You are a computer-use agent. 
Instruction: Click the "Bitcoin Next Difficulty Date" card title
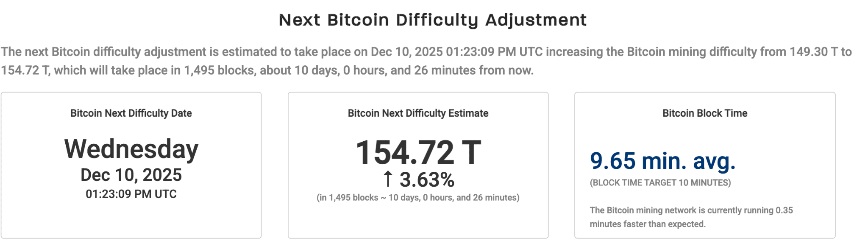tap(131, 113)
